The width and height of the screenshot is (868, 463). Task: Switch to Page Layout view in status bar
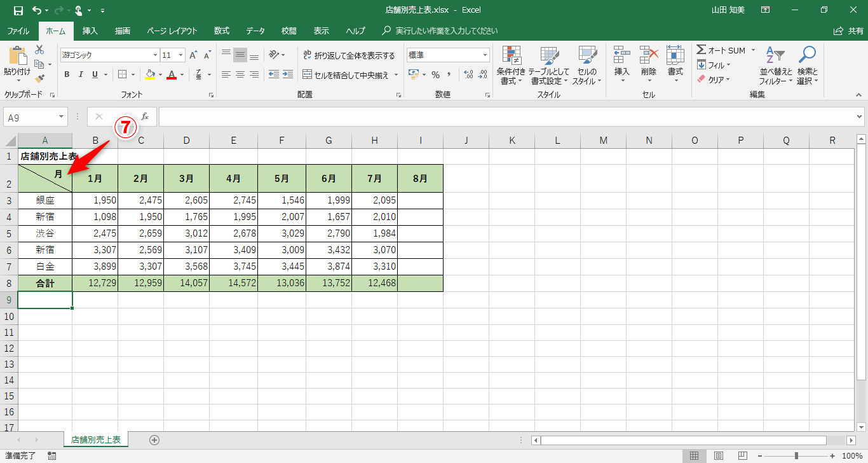coord(719,455)
